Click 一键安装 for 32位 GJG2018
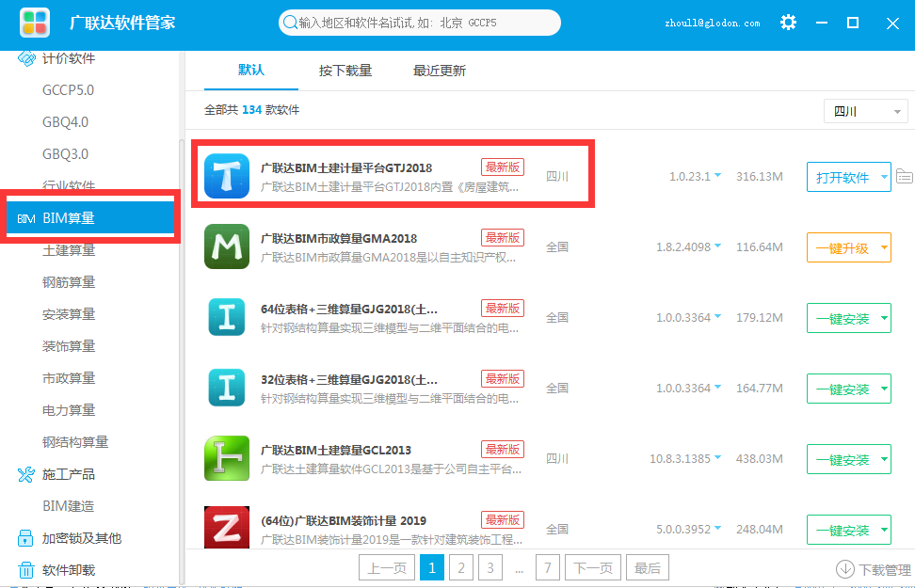The image size is (915, 588). [843, 389]
